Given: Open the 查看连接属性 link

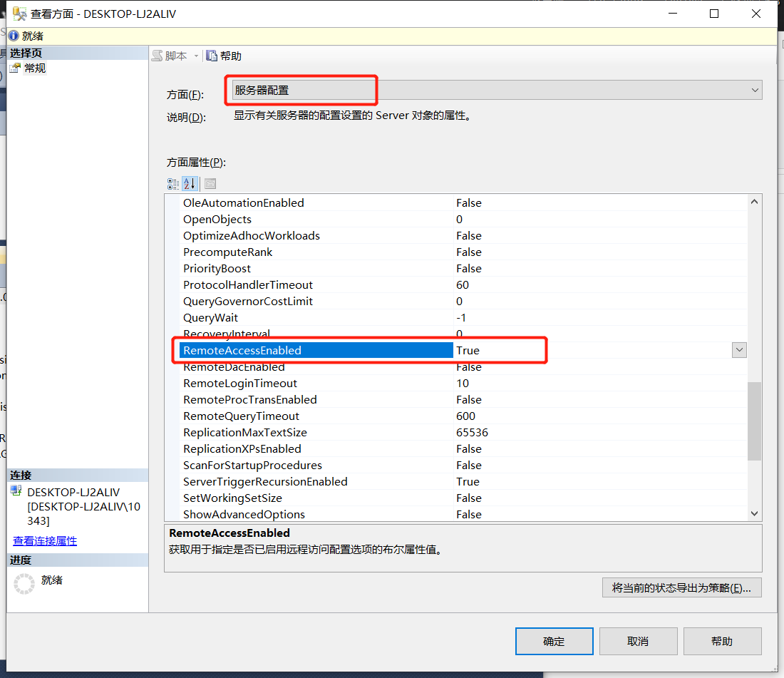Looking at the screenshot, I should pos(44,541).
